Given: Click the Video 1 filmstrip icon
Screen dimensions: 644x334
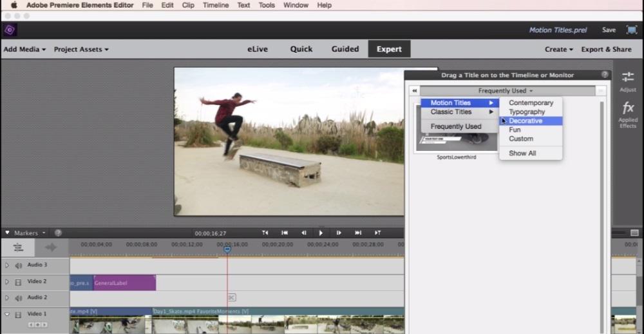Looking at the screenshot, I should tap(18, 315).
